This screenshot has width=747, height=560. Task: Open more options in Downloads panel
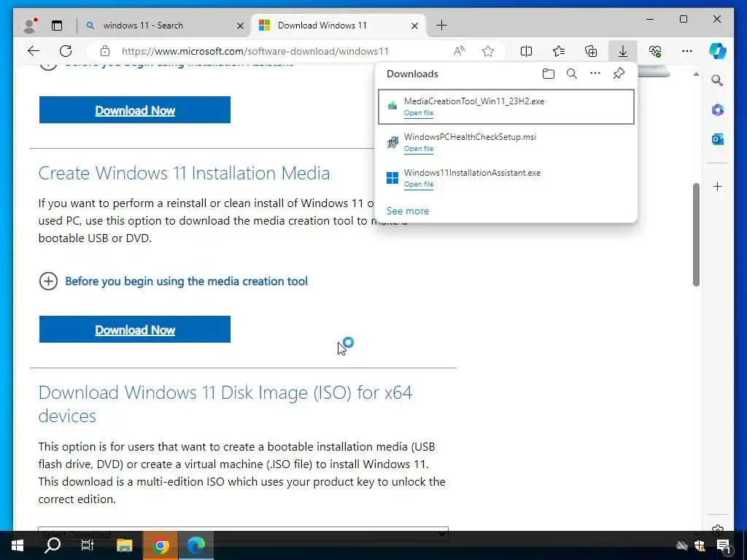(595, 74)
